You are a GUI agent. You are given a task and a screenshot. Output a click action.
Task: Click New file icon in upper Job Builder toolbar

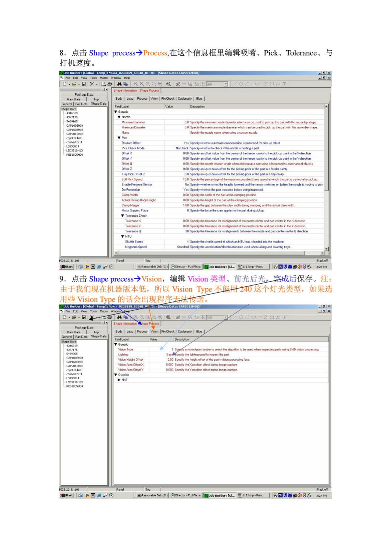click(65, 84)
